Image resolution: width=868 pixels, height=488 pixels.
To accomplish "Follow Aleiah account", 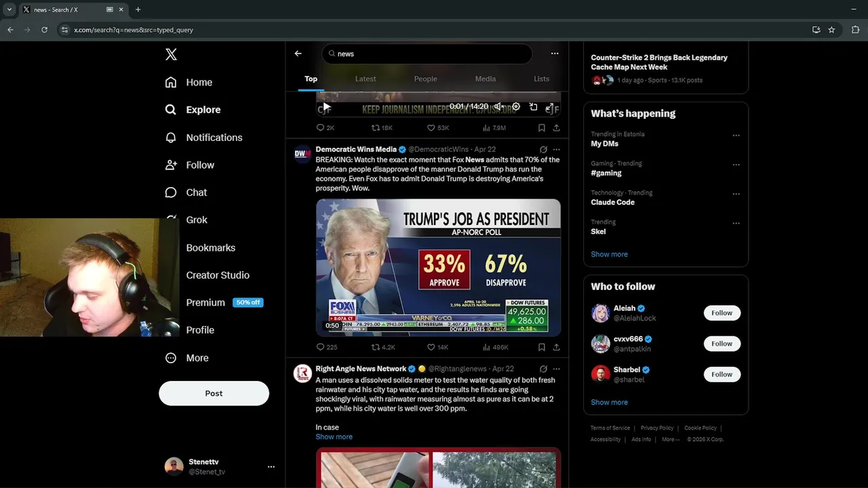I will click(x=722, y=313).
